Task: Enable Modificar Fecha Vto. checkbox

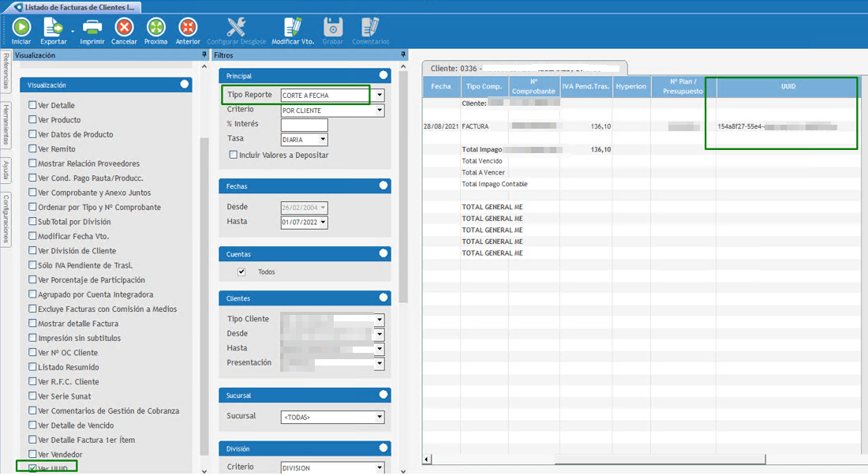Action: (x=32, y=236)
